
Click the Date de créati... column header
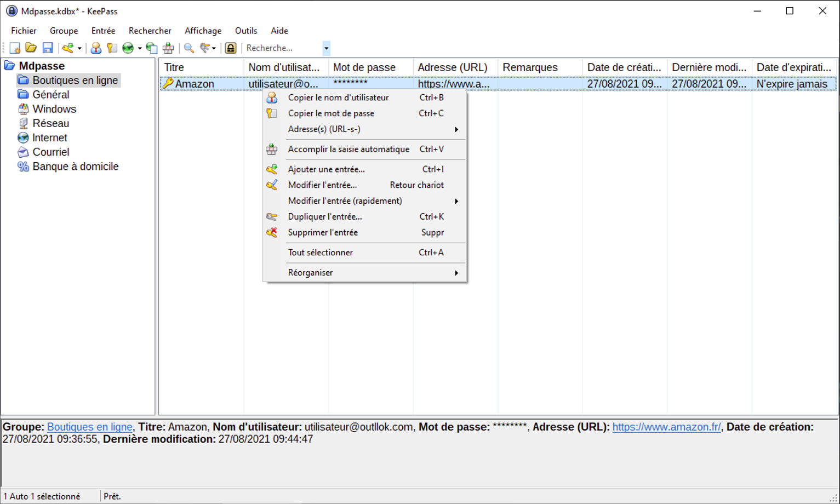(x=625, y=67)
